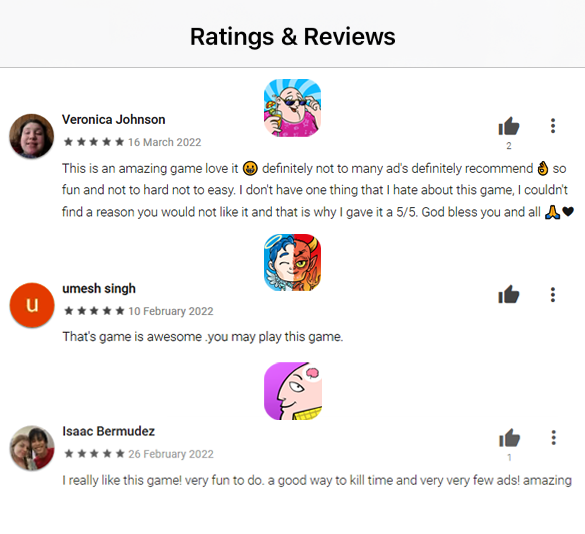This screenshot has height=534, width=585.
Task: Open more options for Veronica Johnson's review
Action: click(553, 126)
